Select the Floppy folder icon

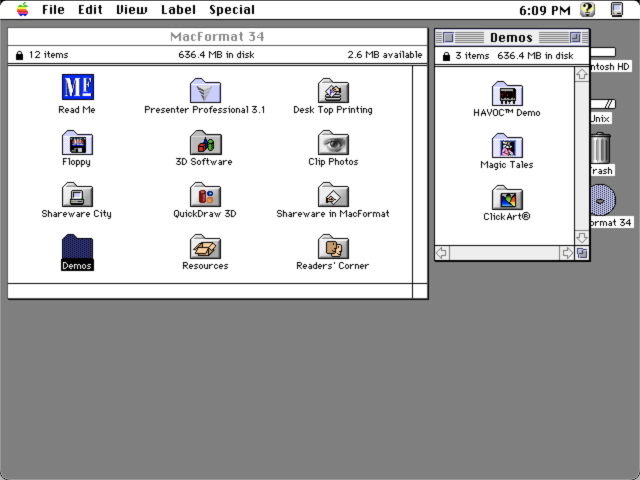point(77,142)
